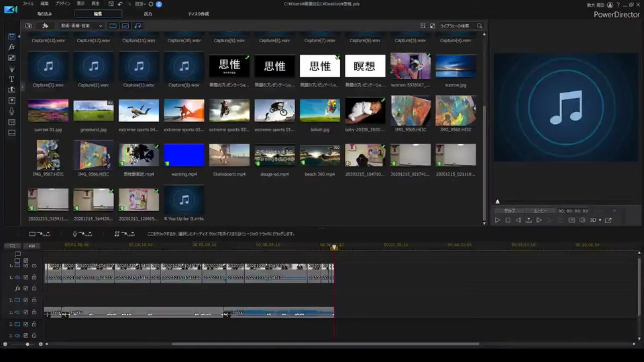The height and width of the screenshot is (362, 644).
Task: Open the Title room (T icon) in sidebar
Action: (11, 79)
